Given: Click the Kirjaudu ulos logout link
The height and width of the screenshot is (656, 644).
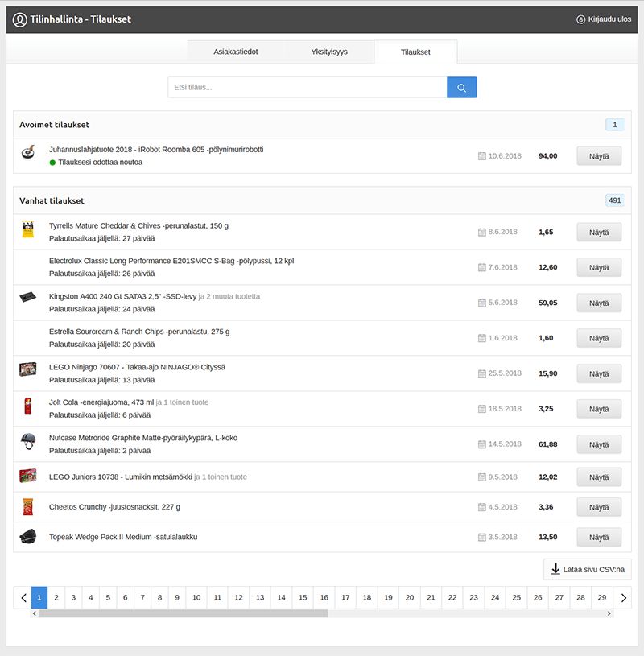Looking at the screenshot, I should (604, 19).
